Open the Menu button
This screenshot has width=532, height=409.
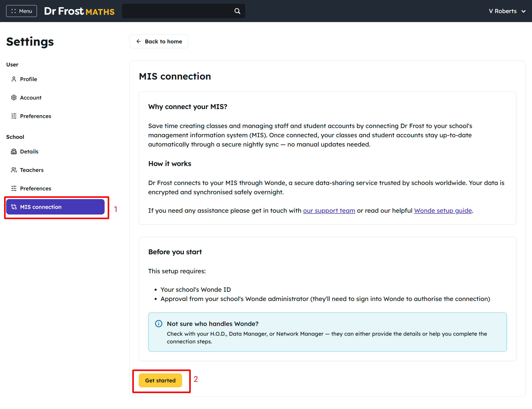(x=22, y=11)
